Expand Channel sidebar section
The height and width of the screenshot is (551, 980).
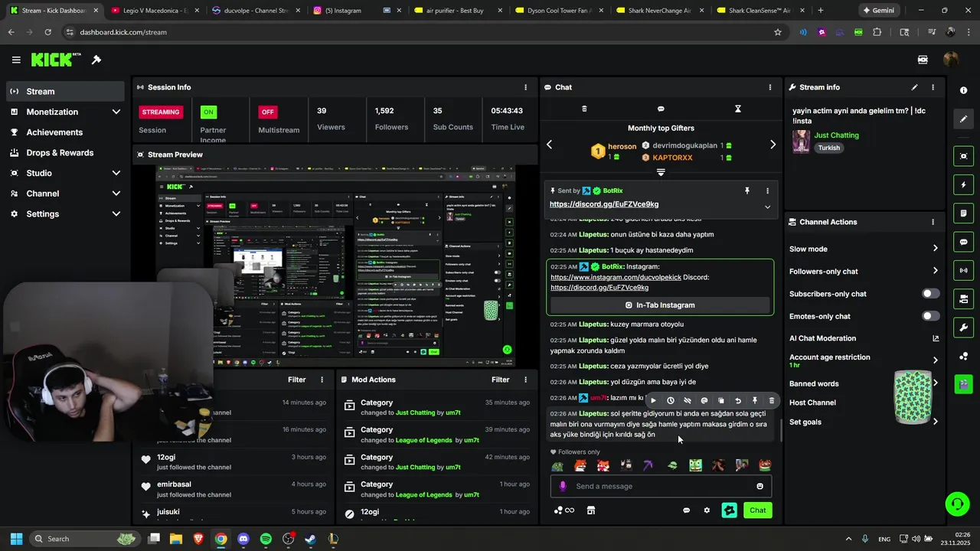(x=116, y=194)
